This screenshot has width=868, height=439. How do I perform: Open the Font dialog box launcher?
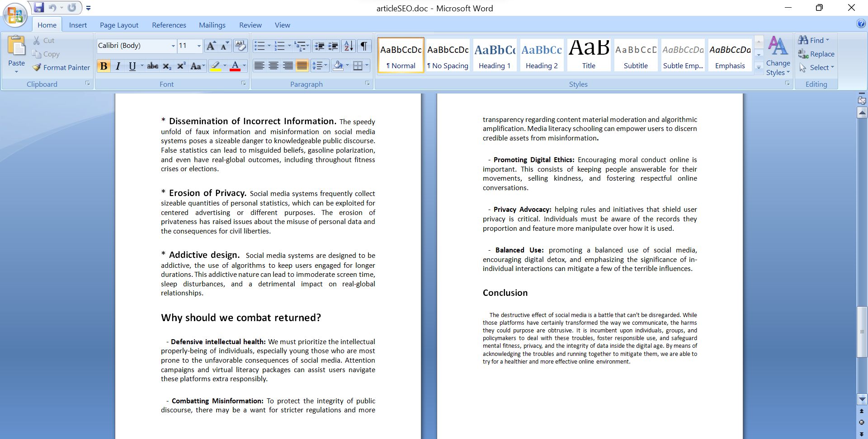coord(243,84)
